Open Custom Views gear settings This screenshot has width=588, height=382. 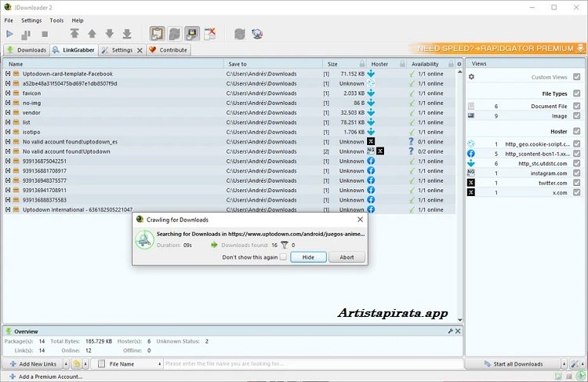coord(471,77)
